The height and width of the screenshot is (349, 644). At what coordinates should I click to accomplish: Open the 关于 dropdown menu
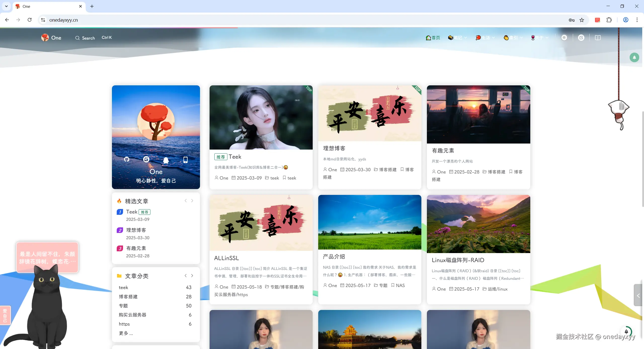540,38
